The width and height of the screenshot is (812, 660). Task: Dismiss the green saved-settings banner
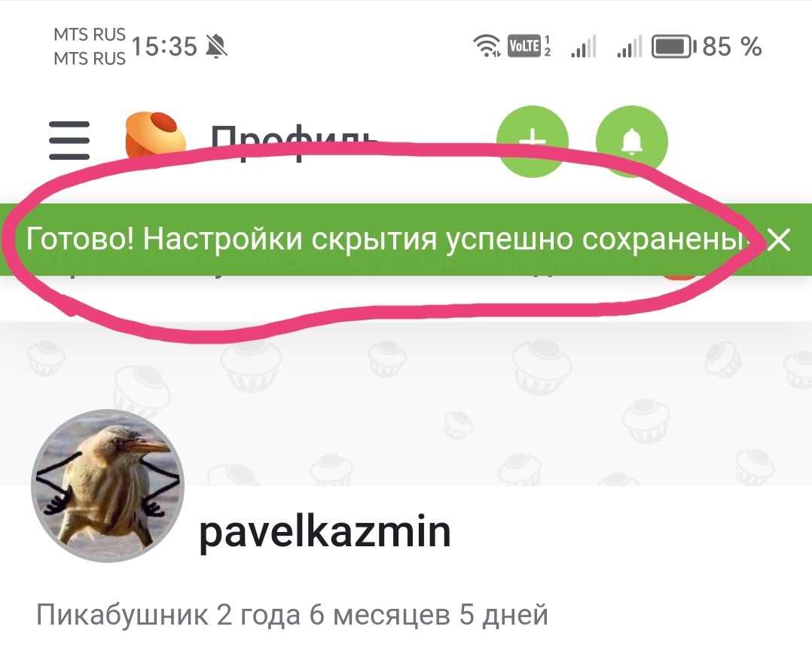pos(778,240)
